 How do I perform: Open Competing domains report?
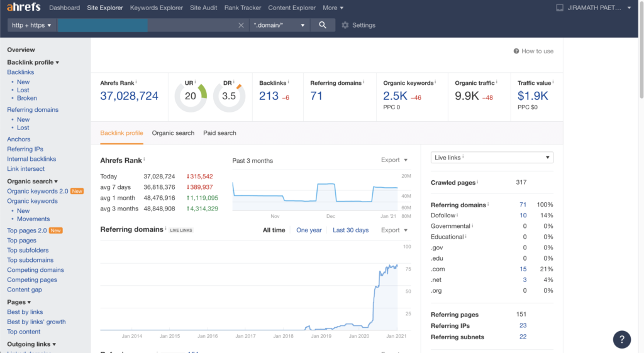[35, 269]
